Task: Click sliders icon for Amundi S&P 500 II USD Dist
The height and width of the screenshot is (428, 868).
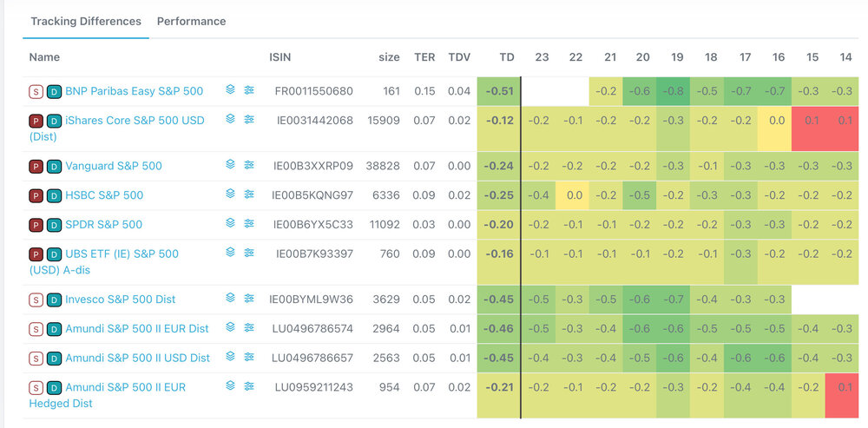Action: pyautogui.click(x=249, y=357)
